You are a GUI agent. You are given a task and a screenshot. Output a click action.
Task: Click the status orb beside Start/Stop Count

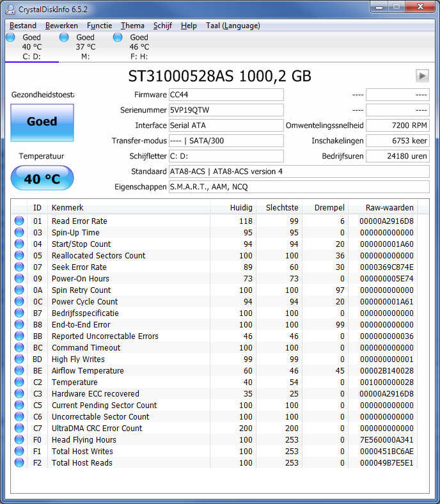point(19,244)
